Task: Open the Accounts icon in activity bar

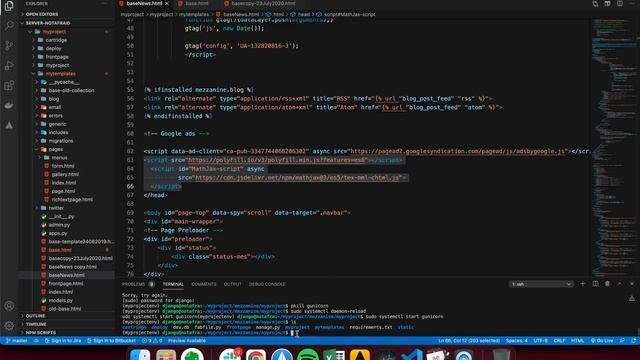Action: pyautogui.click(x=9, y=306)
